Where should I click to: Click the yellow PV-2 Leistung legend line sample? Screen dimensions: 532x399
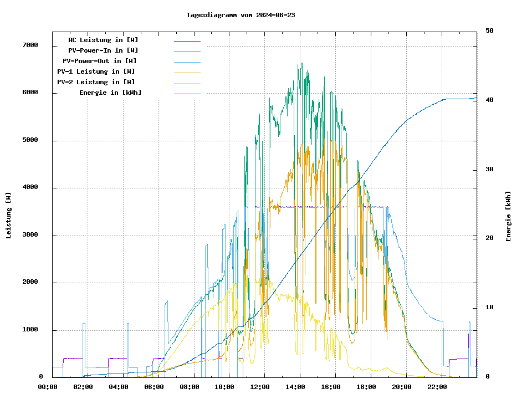click(x=187, y=83)
